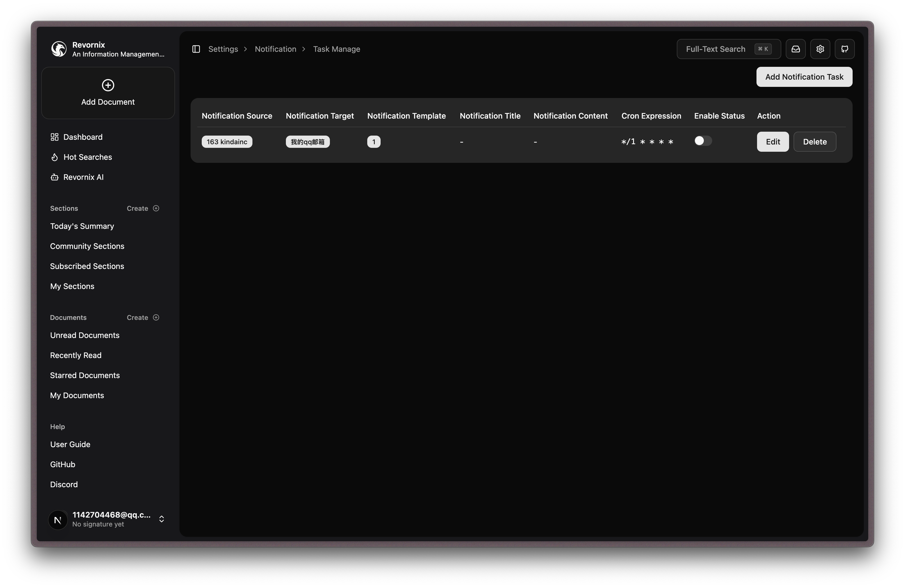Open Community Sections
Image resolution: width=905 pixels, height=588 pixels.
tap(87, 246)
